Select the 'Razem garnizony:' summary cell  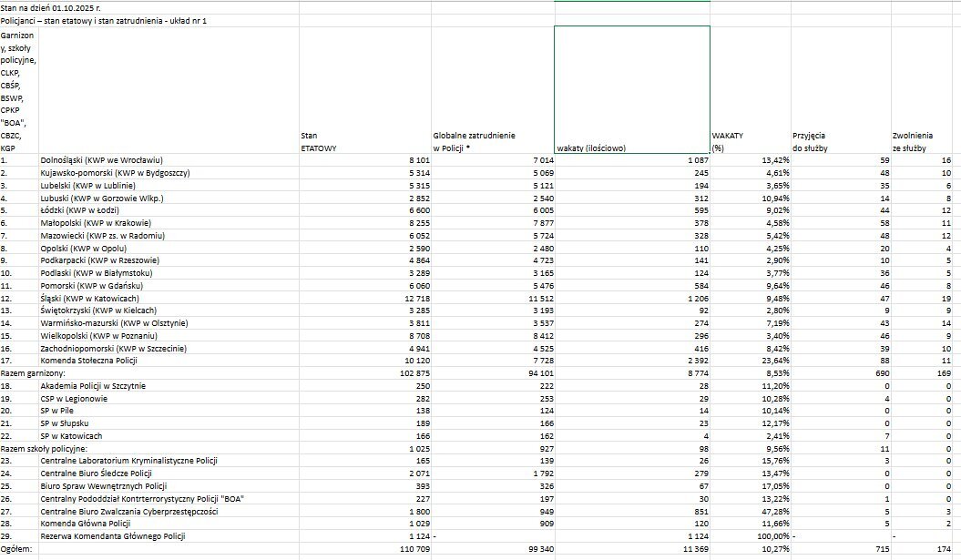click(34, 374)
